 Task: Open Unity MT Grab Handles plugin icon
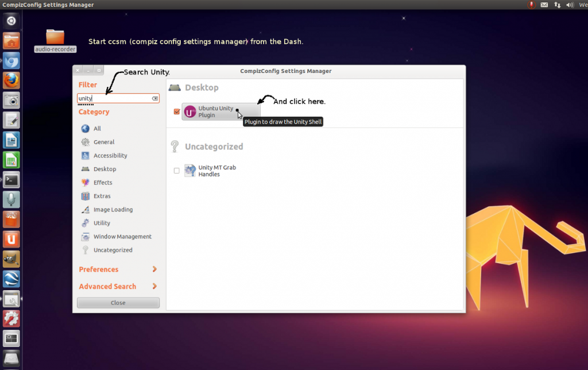coord(190,171)
